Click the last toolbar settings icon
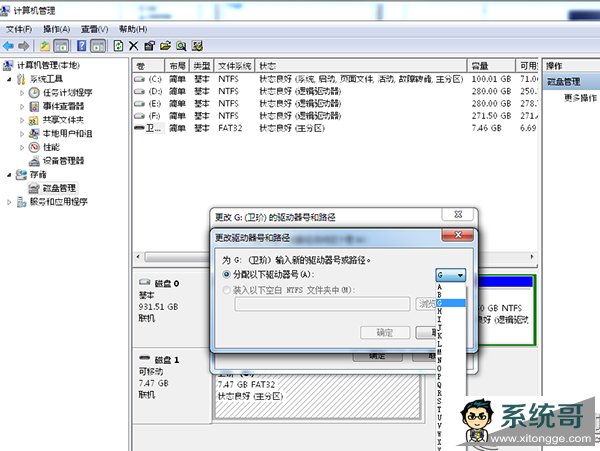This screenshot has width=600, height=451. 197,46
